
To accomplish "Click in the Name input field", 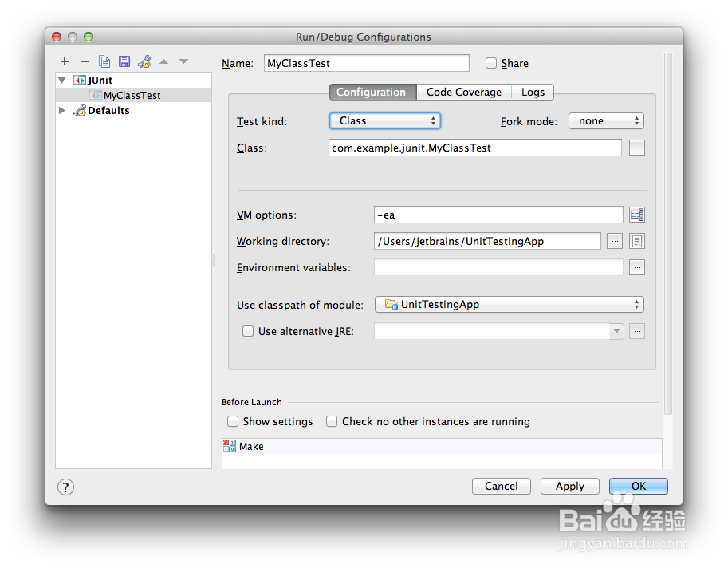I will coord(367,63).
